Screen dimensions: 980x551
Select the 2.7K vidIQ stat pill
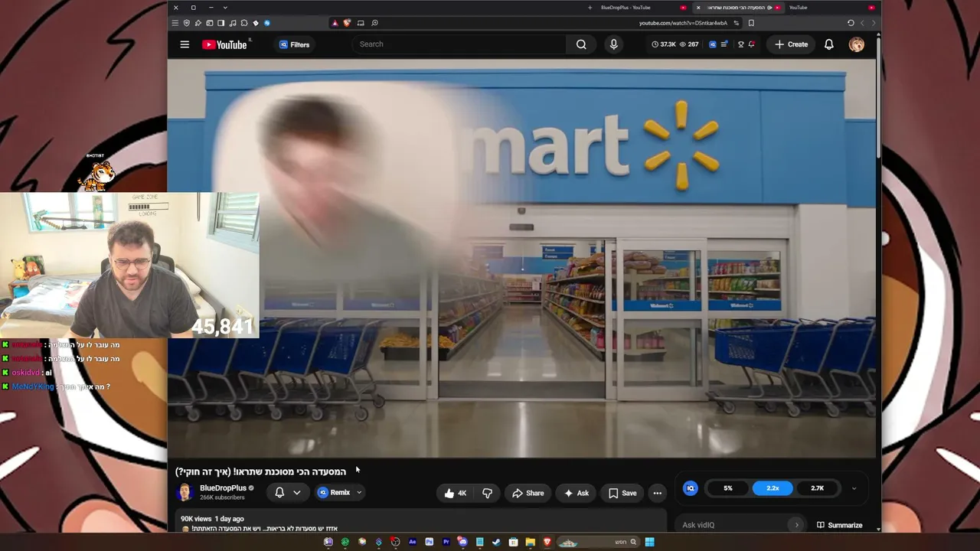(818, 488)
